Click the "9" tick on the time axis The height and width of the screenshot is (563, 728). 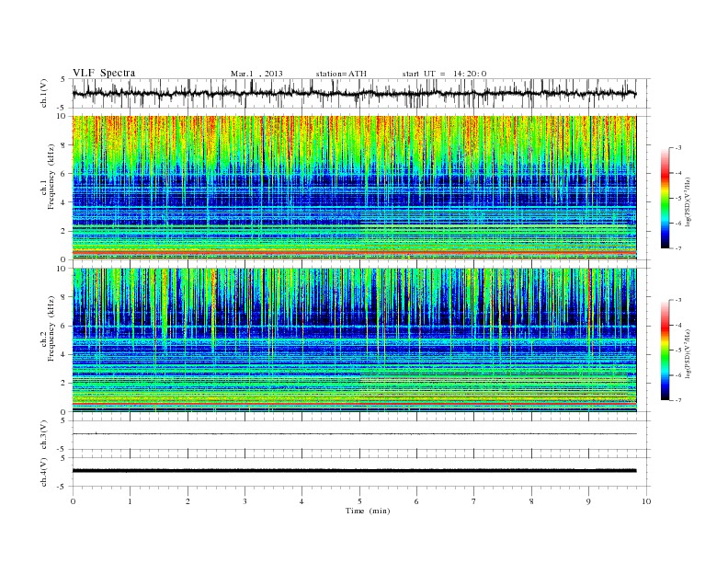point(588,501)
